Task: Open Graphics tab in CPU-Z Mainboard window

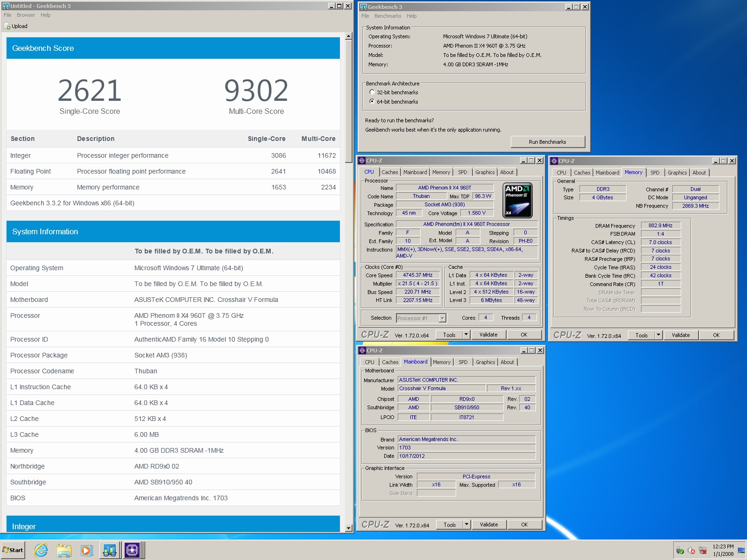Action: (x=485, y=362)
